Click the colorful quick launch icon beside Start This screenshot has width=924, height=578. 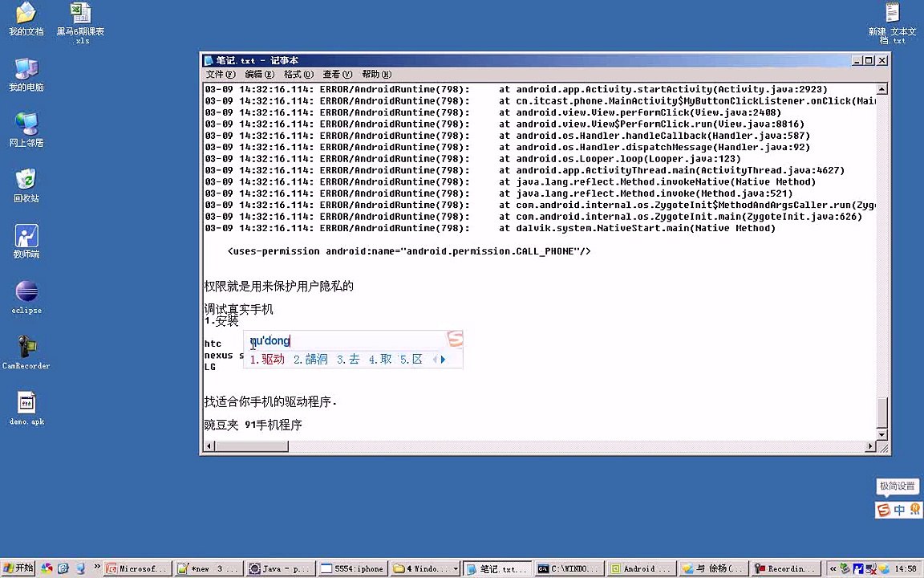pyautogui.click(x=47, y=568)
